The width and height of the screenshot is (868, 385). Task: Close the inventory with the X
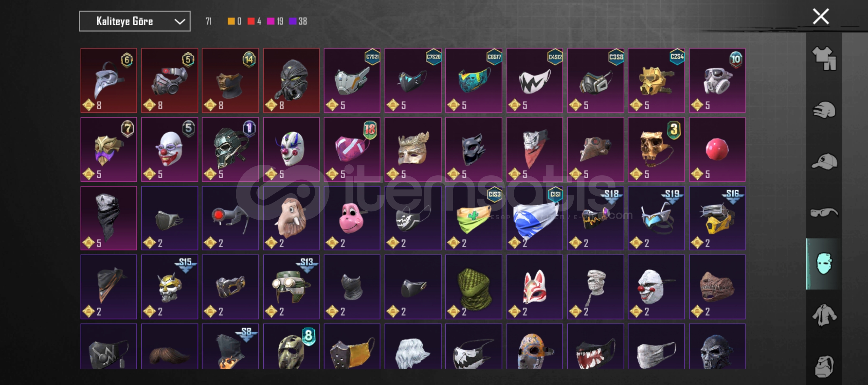pyautogui.click(x=821, y=16)
